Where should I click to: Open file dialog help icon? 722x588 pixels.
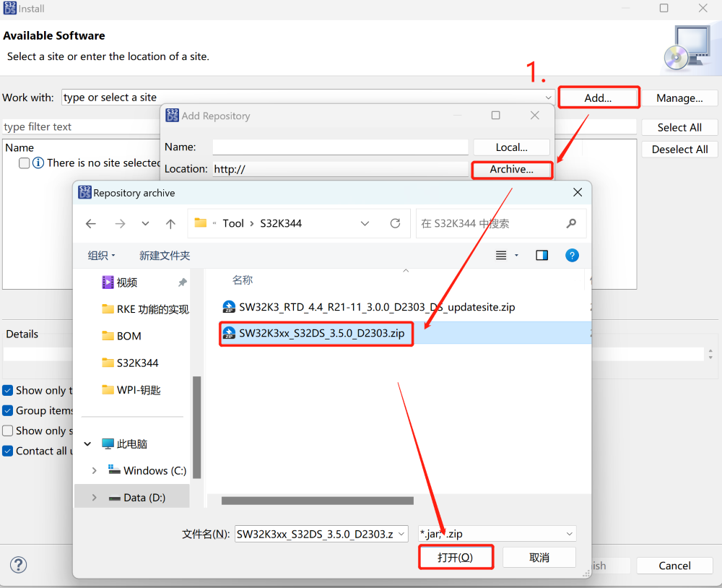(572, 255)
